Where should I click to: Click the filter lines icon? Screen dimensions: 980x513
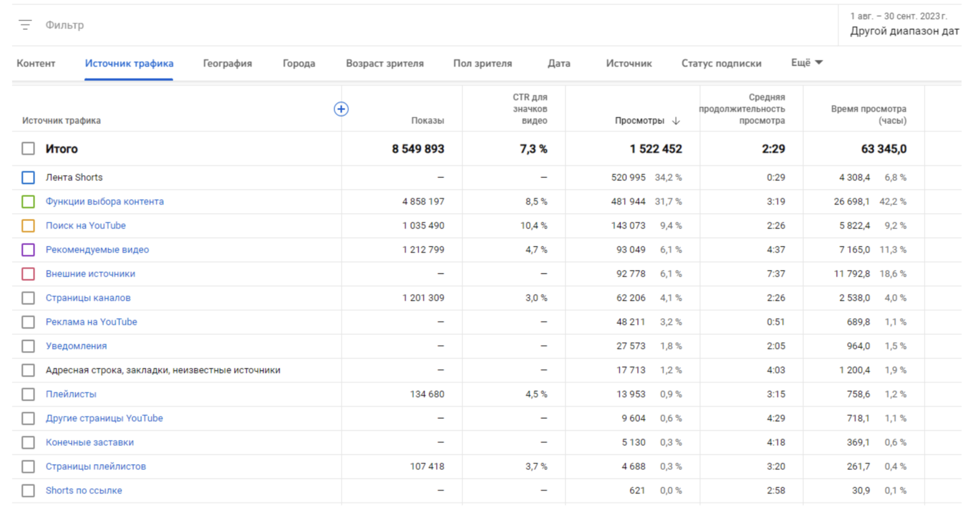coord(25,24)
